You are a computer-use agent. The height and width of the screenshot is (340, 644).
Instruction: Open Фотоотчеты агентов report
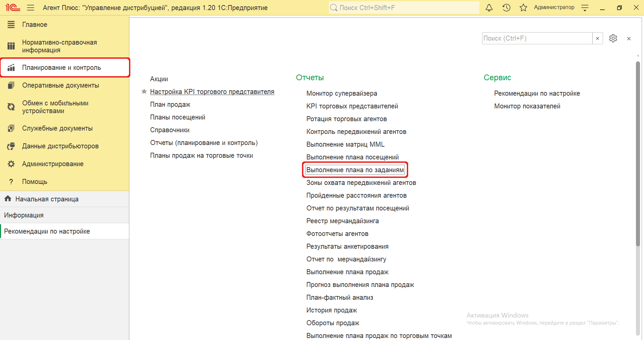point(337,234)
